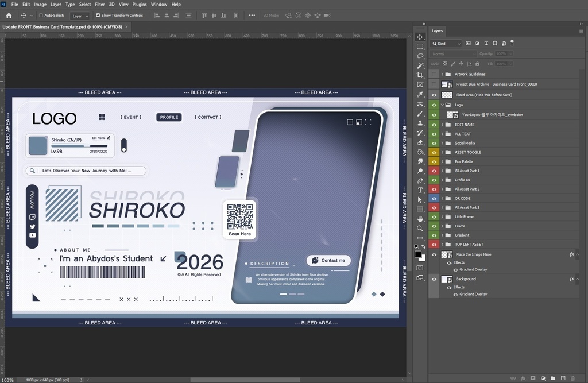Select the Paint Bucket tool
This screenshot has height=383, width=588.
[420, 152]
